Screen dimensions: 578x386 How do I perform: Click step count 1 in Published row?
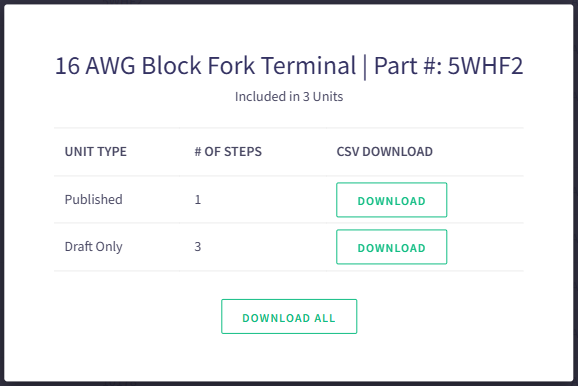click(x=198, y=199)
